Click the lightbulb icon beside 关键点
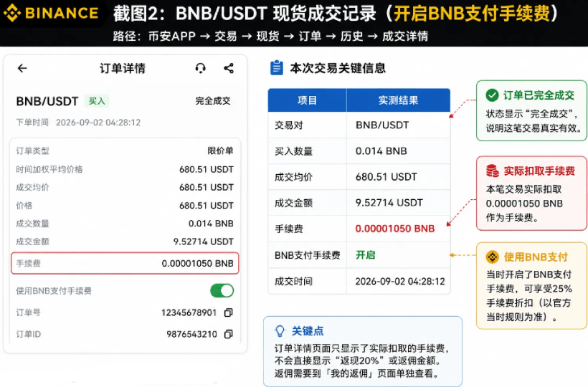The image size is (588, 387). 280,331
